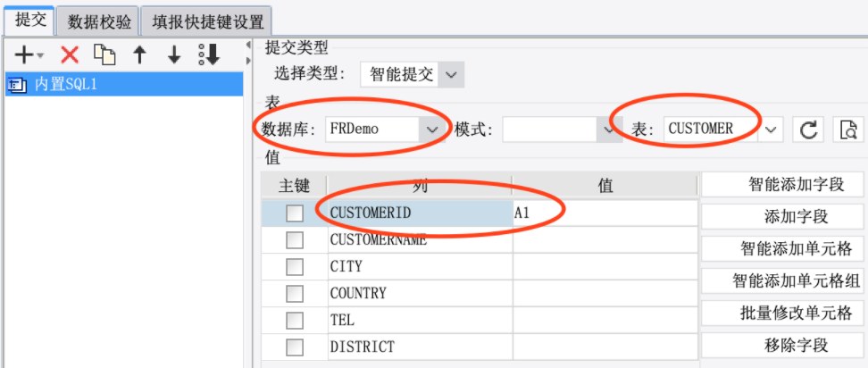The height and width of the screenshot is (368, 868).
Task: Click the sort list icon
Action: tap(209, 54)
